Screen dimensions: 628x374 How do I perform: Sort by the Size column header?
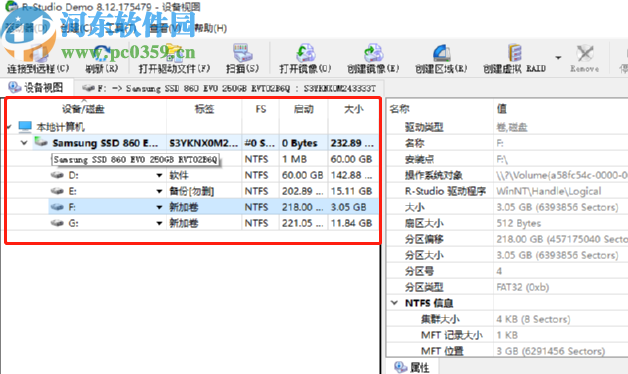[354, 109]
